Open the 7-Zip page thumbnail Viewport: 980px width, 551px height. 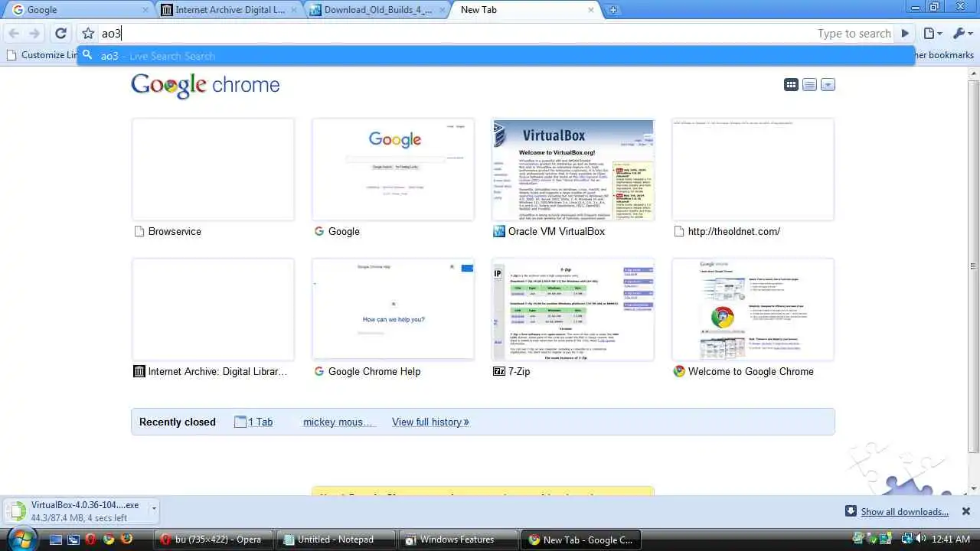coord(573,309)
